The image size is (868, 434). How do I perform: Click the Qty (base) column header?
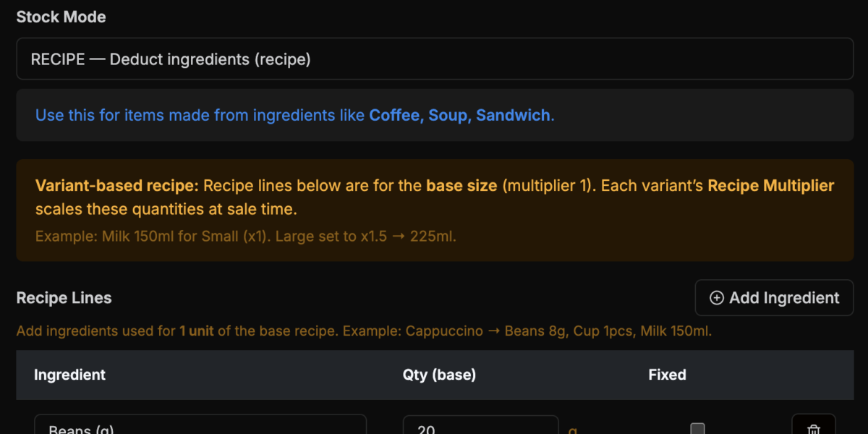439,375
